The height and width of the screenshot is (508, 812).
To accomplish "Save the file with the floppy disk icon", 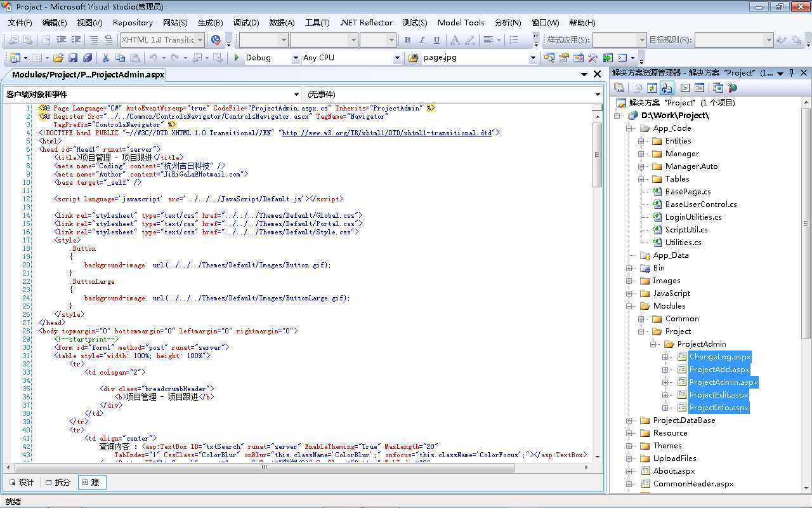I will [x=73, y=58].
